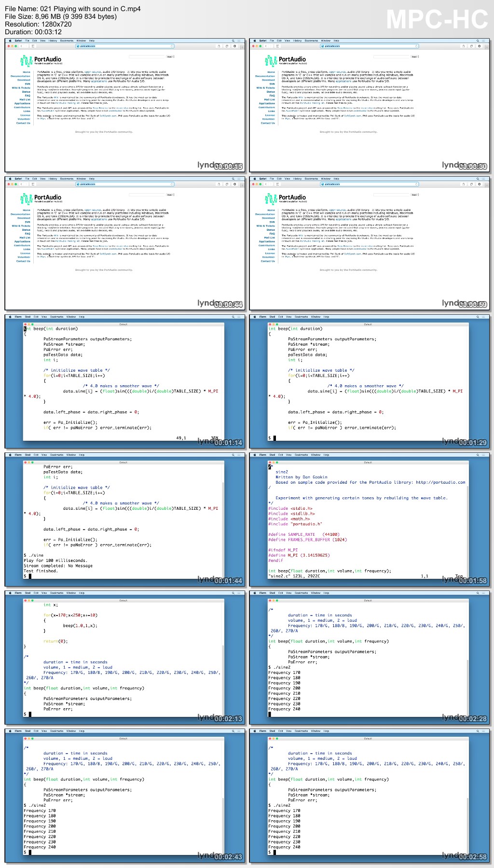Image resolution: width=494 pixels, height=868 pixels.
Task: Click 'PaStream *stream;' in the 00:01:29 frame
Action: (309, 344)
